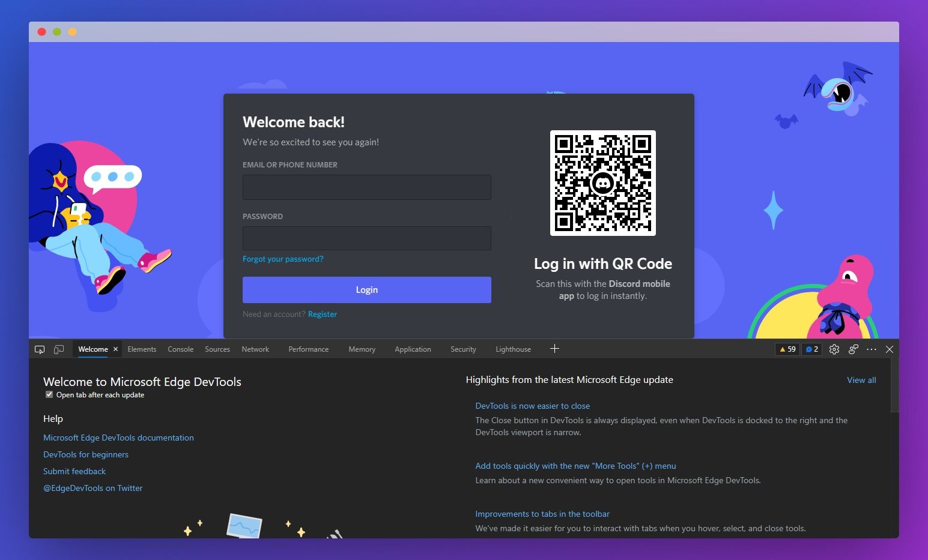The height and width of the screenshot is (560, 928).
Task: Toggle device emulation icon in DevTools
Action: coord(59,349)
